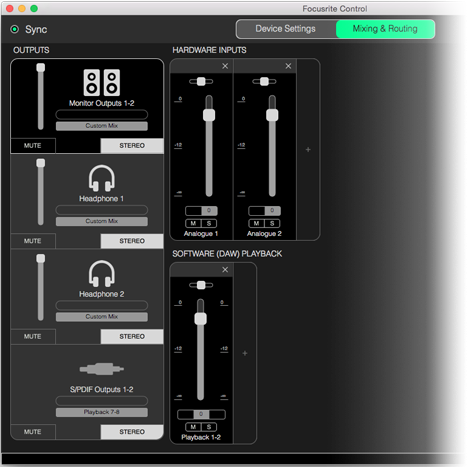This screenshot has width=467, height=467.
Task: Mute Playback 1-2 with the M button
Action: pos(193,427)
